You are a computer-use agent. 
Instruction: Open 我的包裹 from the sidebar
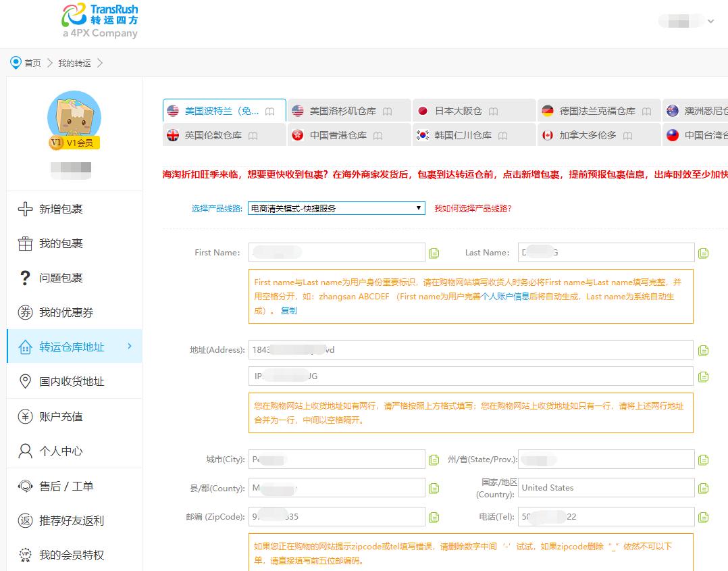(x=60, y=243)
